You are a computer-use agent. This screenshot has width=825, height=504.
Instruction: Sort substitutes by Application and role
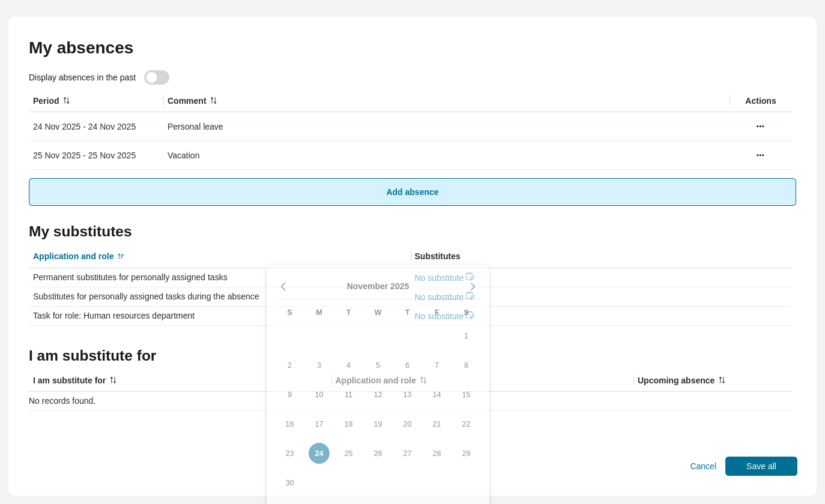(121, 256)
